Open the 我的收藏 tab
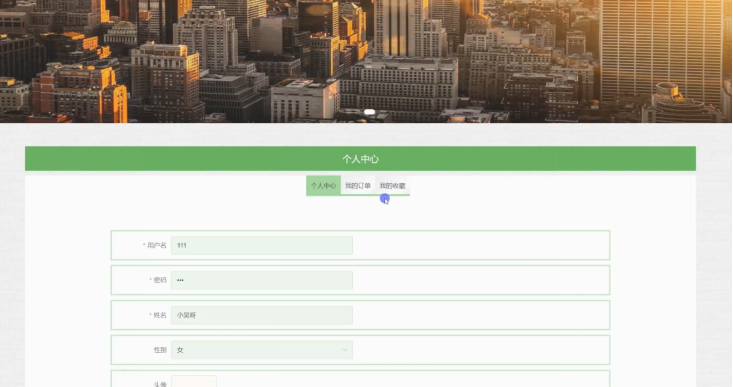Screen dimensions: 733x387 392,186
